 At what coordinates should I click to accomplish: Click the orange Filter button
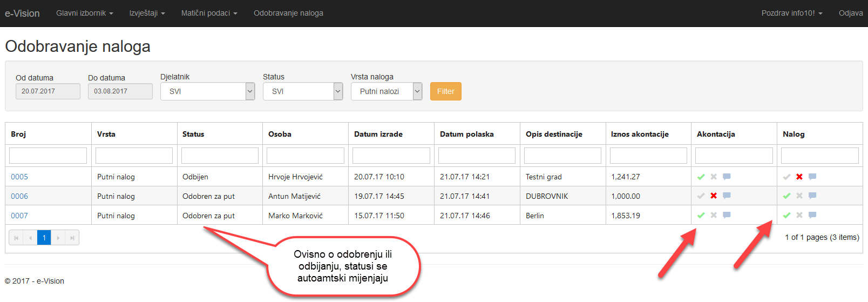tap(446, 91)
